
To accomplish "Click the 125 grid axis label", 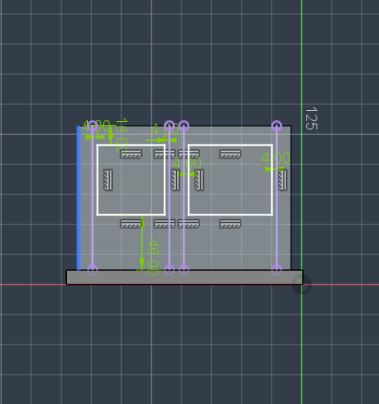I will tap(311, 118).
